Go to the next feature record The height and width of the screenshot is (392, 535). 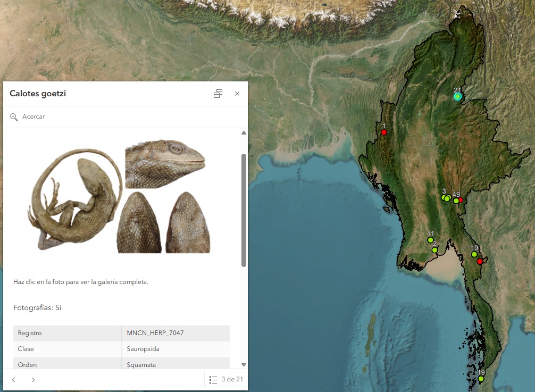[33, 379]
